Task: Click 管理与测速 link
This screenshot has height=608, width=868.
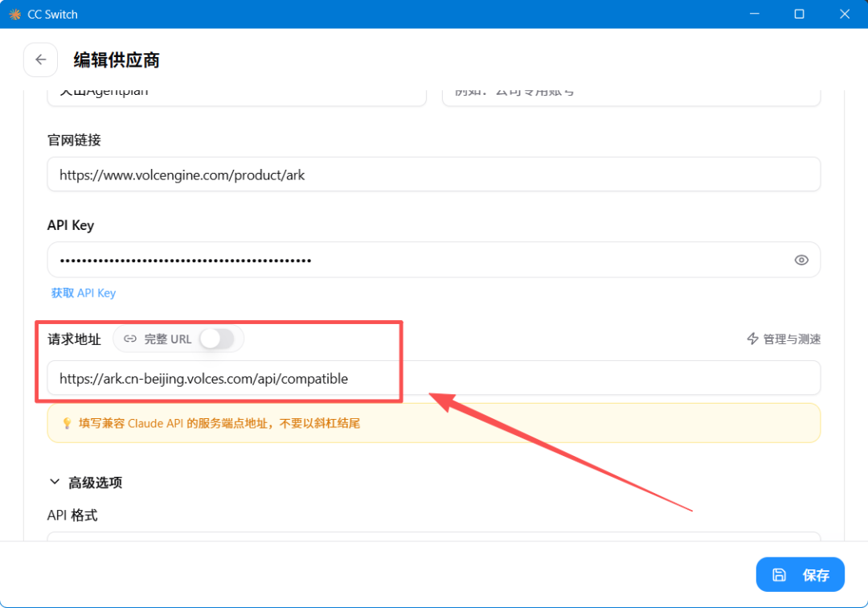Action: (784, 339)
